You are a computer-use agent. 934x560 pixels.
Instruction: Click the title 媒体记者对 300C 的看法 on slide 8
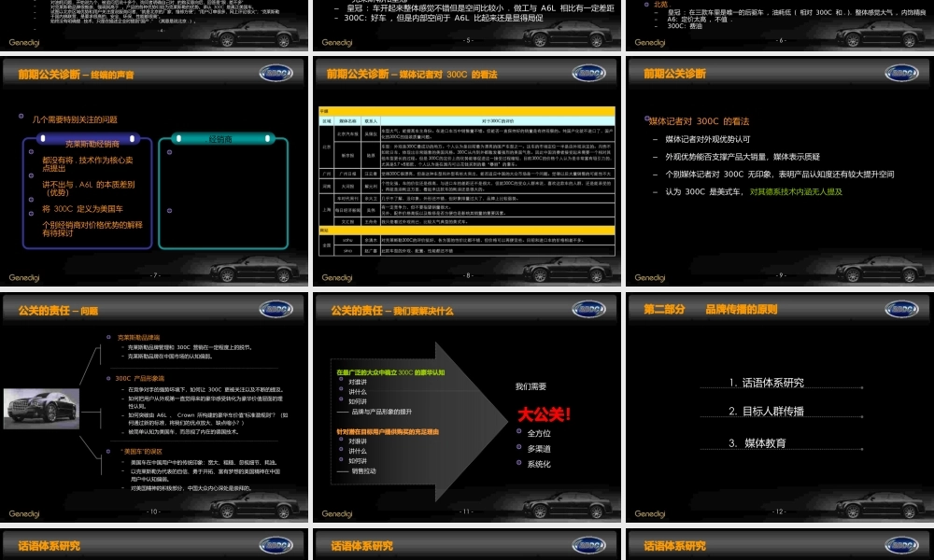[x=448, y=75]
